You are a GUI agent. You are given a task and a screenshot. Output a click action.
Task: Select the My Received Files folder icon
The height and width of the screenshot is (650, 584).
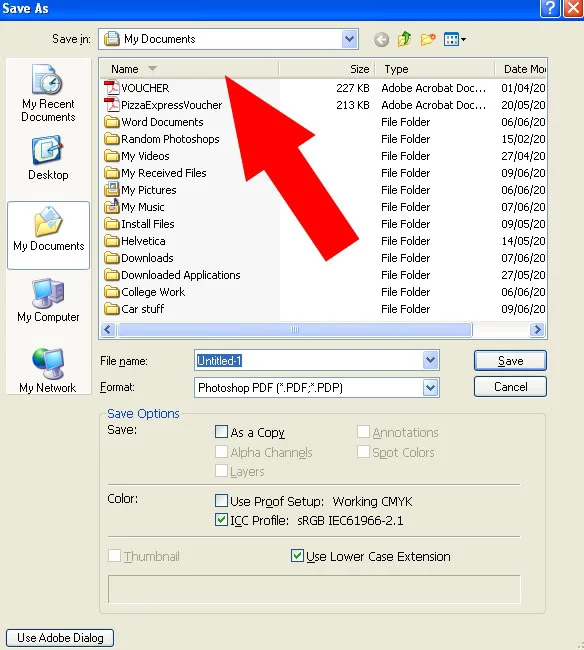pos(111,173)
